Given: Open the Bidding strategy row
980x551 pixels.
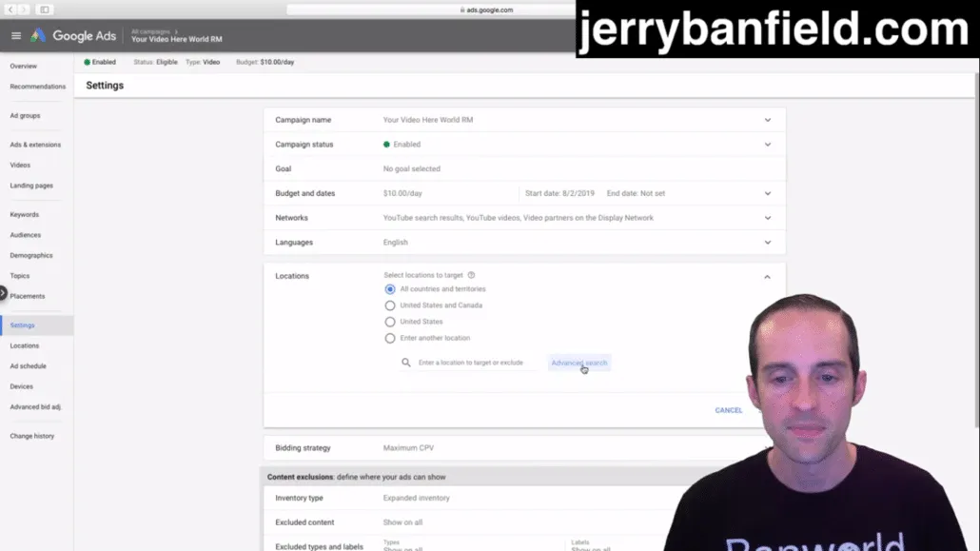Looking at the screenshot, I should 524,448.
